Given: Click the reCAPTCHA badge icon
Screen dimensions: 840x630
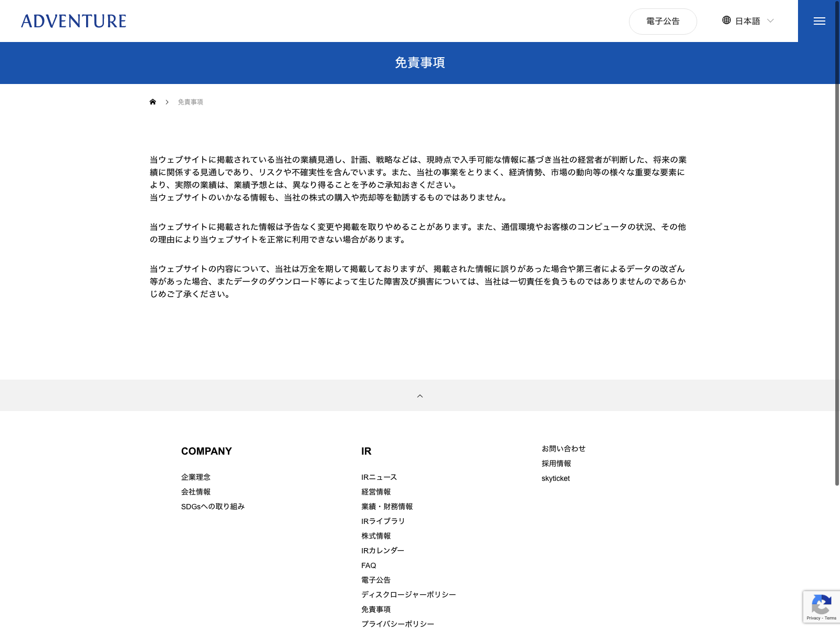Looking at the screenshot, I should [821, 605].
